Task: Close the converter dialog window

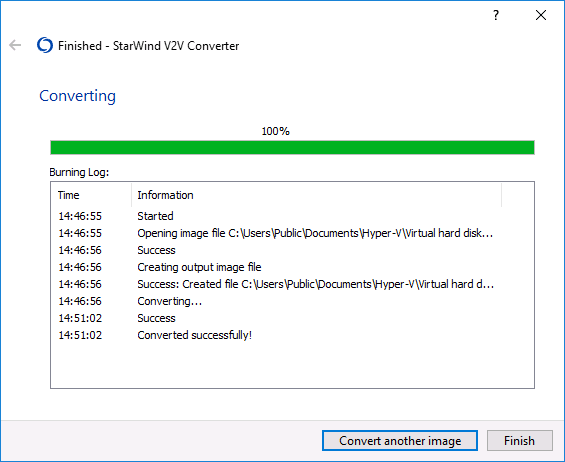Action: point(540,15)
